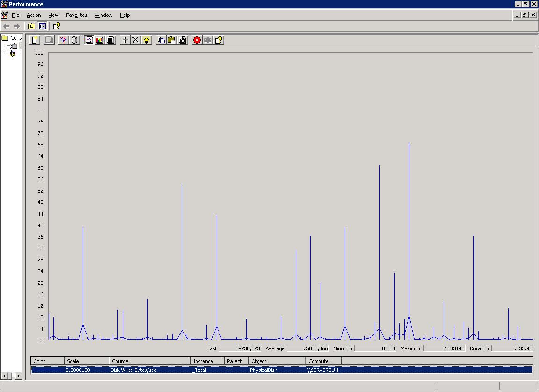Switch to View Histogram mode
This screenshot has width=539, height=392.
pyautogui.click(x=100, y=40)
